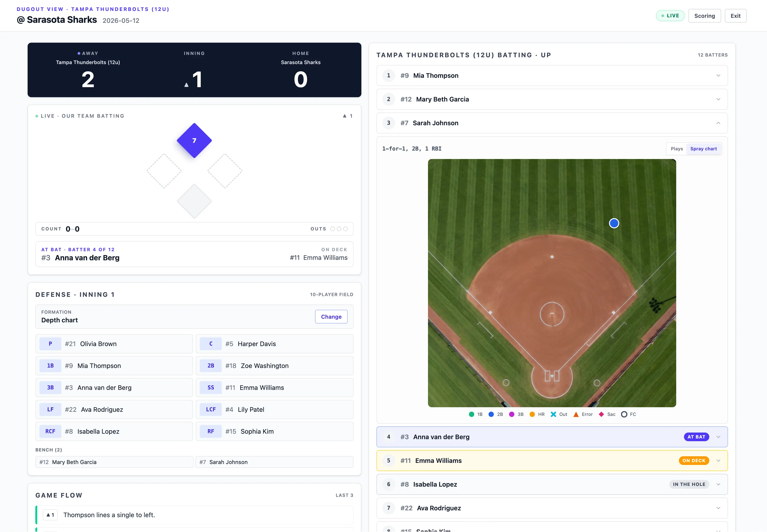The height and width of the screenshot is (532, 767).
Task: Click the inning marker in game flow
Action: click(50, 515)
